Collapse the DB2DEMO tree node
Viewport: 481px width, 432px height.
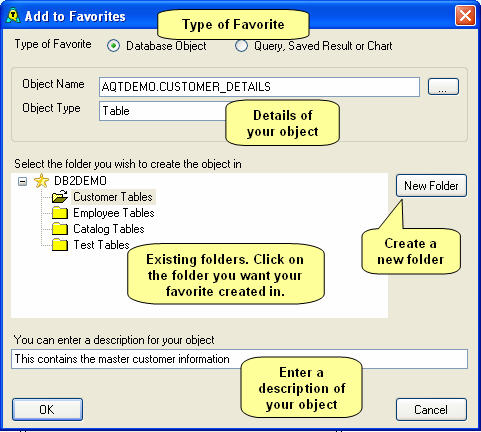click(x=22, y=181)
